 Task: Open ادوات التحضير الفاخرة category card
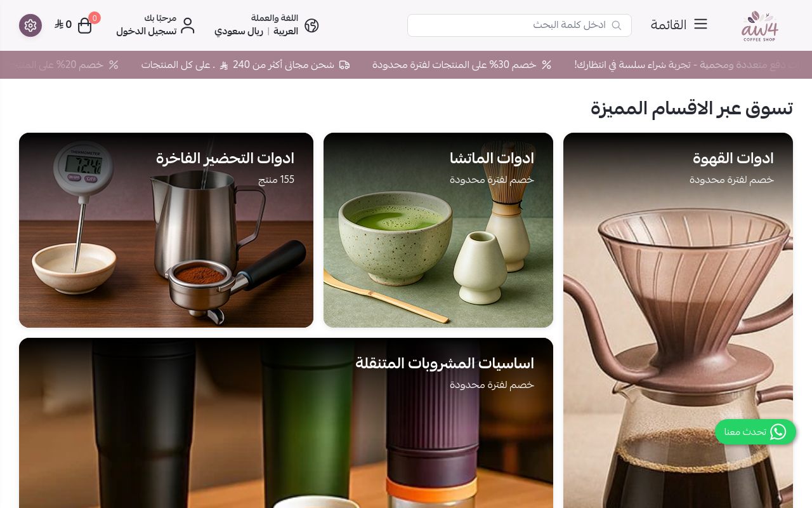(166, 230)
